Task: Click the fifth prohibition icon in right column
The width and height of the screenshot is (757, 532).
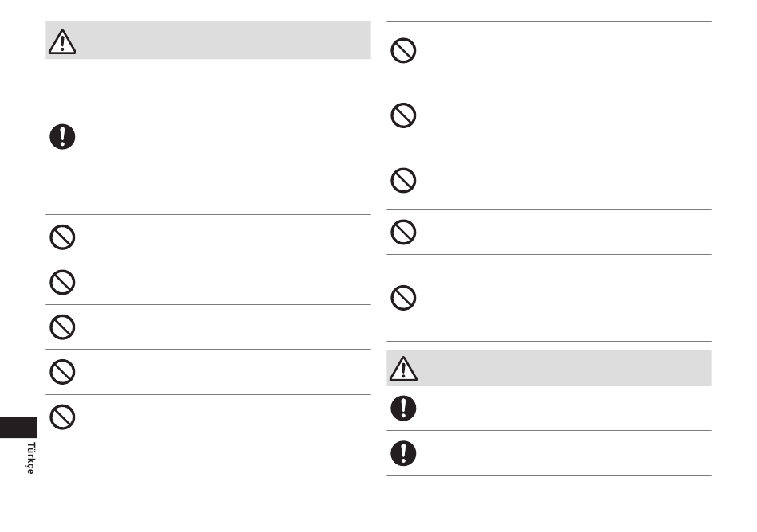Action: pos(403,298)
